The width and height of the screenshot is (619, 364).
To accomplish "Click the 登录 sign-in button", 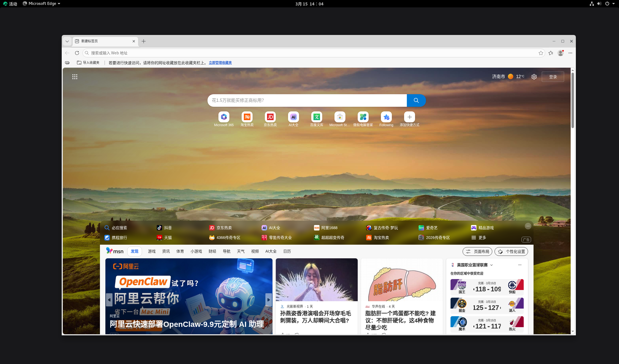I will (553, 77).
